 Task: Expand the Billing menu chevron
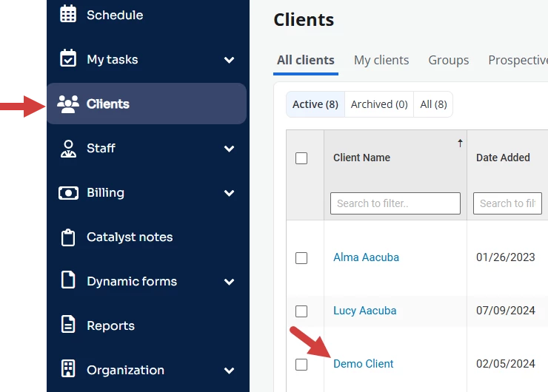click(229, 193)
